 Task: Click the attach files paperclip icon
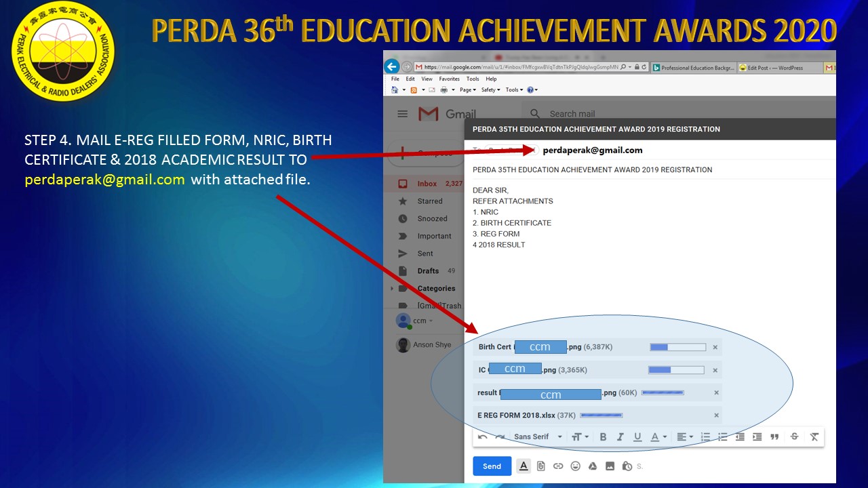pyautogui.click(x=540, y=466)
